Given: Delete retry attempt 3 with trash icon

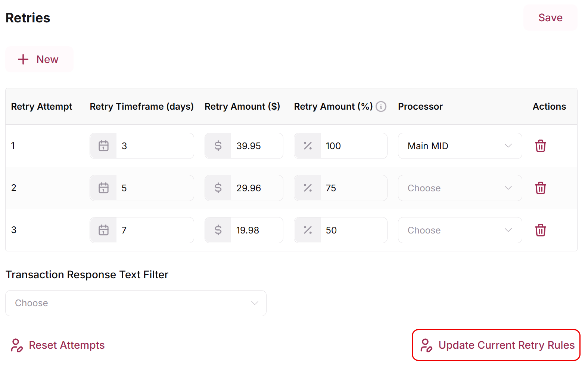Looking at the screenshot, I should pyautogui.click(x=540, y=230).
